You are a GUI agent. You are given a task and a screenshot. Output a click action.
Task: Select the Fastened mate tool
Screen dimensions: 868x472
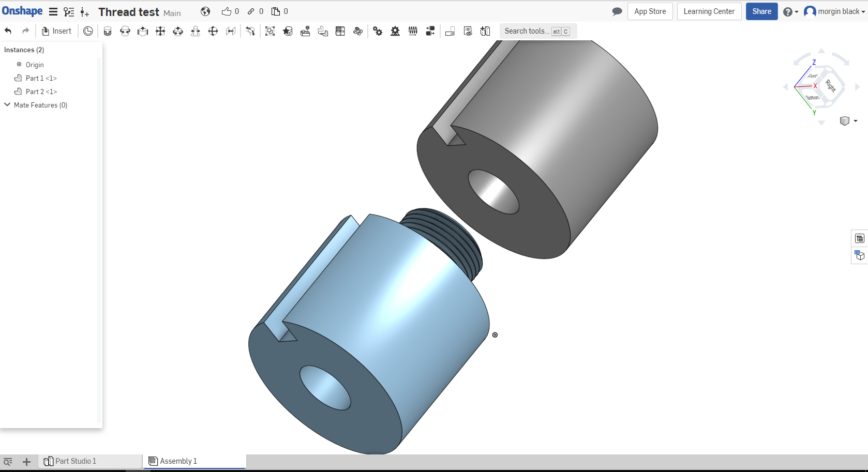(x=108, y=31)
